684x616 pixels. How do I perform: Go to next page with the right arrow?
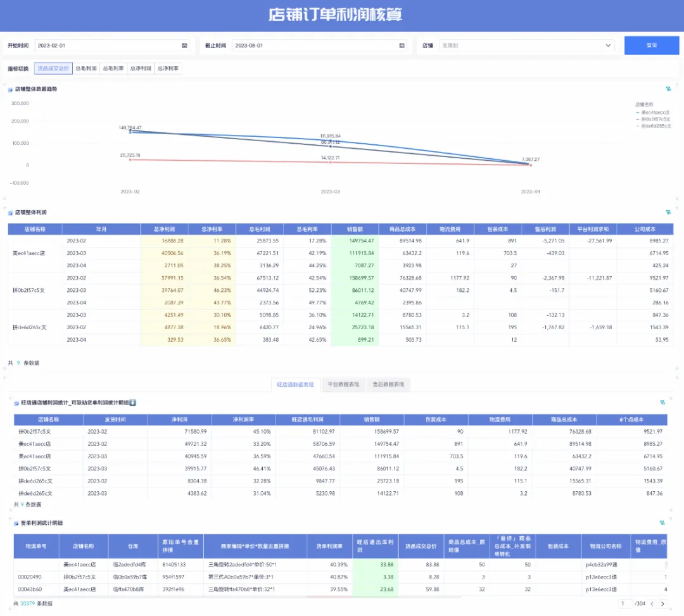(x=661, y=604)
